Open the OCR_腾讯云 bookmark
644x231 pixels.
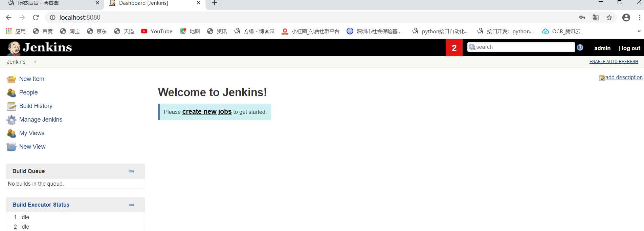pos(561,31)
